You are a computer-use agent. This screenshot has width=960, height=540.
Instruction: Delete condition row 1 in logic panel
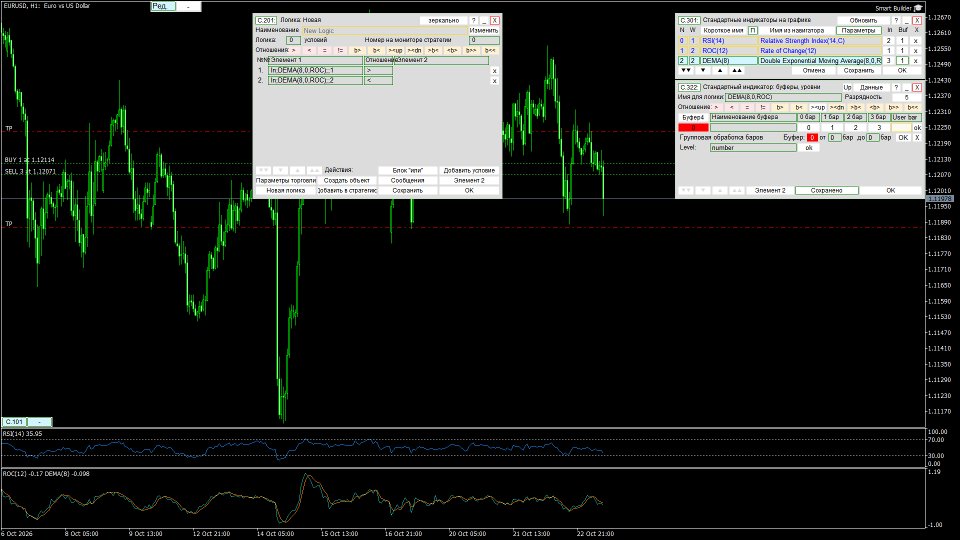494,71
